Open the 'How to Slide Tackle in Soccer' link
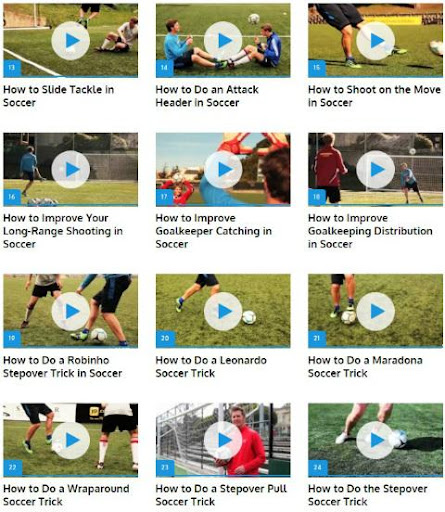The width and height of the screenshot is (445, 512). pyautogui.click(x=59, y=96)
